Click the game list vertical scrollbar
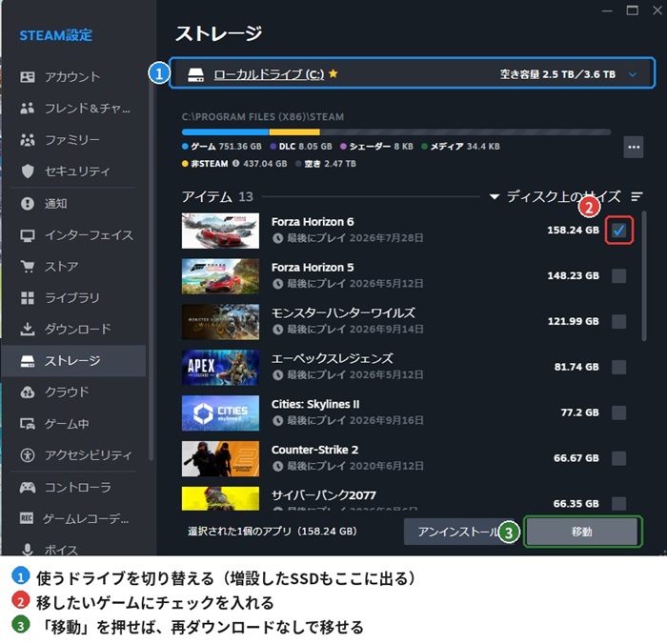This screenshot has height=644, width=667. tap(644, 275)
